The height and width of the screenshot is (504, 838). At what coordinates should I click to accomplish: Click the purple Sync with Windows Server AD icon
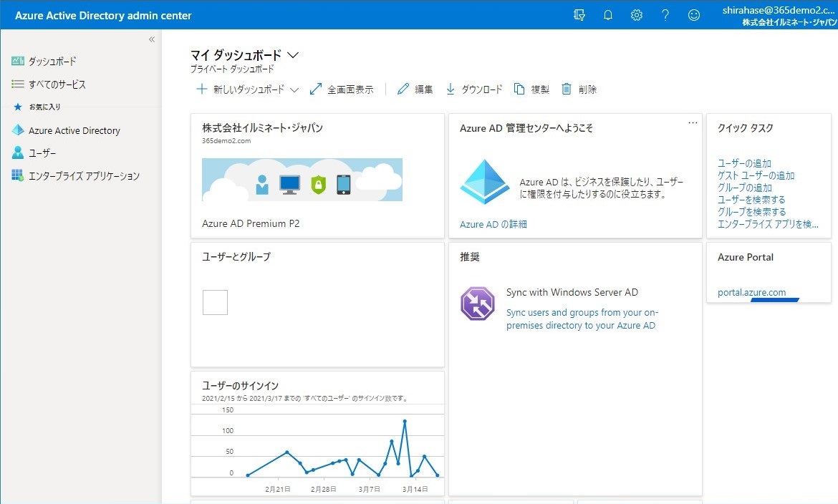tap(478, 304)
